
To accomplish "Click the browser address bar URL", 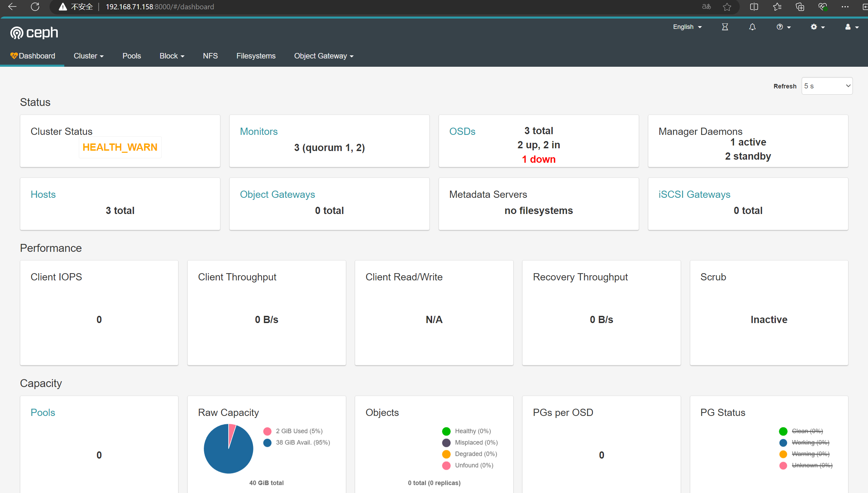I will (x=160, y=7).
